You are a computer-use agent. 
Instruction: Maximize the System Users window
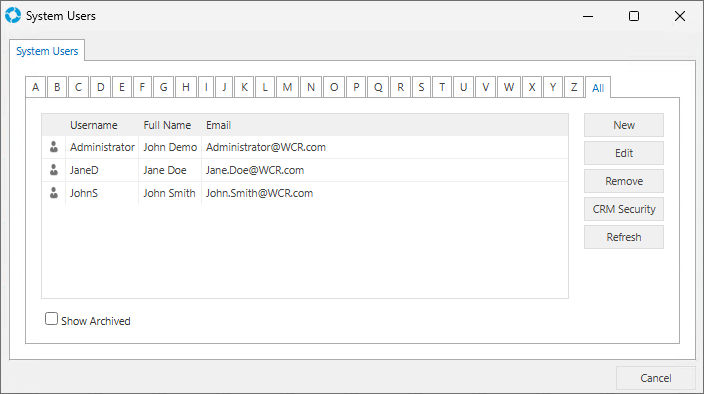(634, 16)
